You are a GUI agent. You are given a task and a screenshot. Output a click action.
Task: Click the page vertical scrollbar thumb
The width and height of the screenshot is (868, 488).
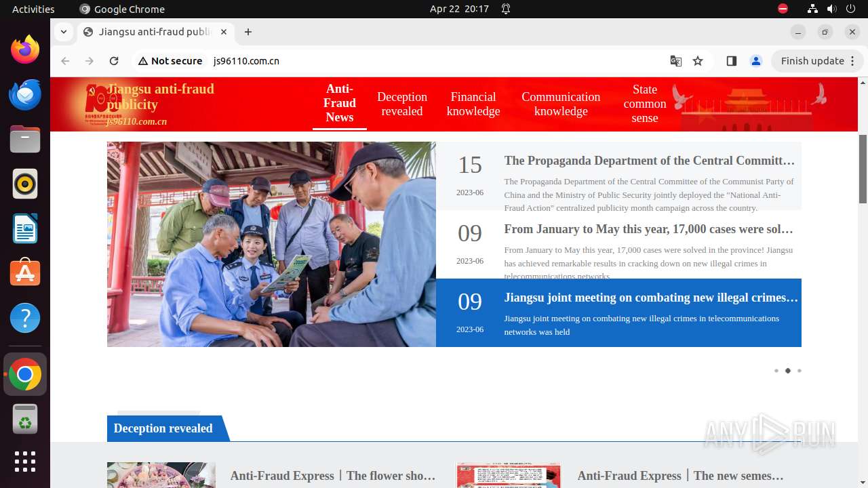click(x=863, y=169)
